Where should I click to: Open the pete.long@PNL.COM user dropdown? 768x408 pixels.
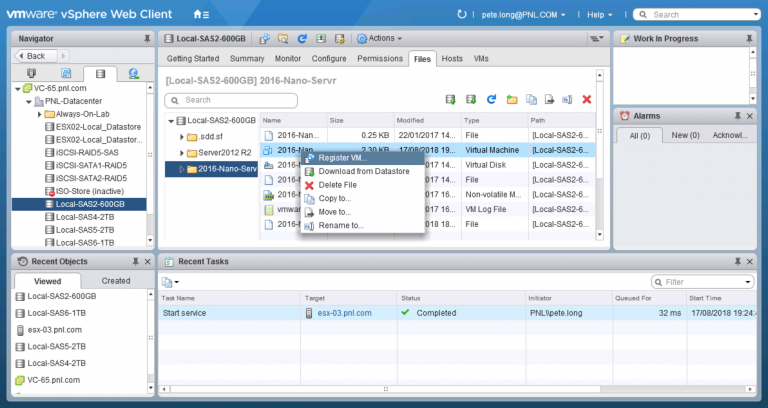tap(524, 15)
